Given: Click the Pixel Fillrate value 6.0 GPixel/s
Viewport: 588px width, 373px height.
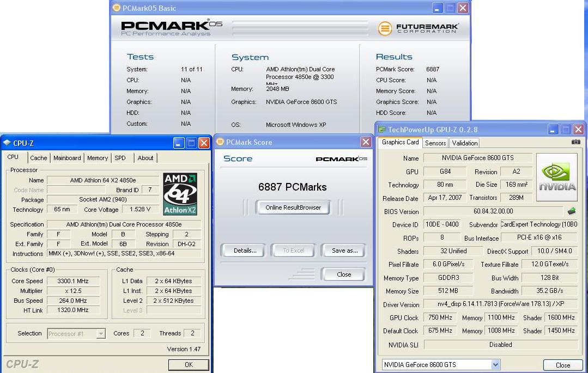Looking at the screenshot, I should click(x=448, y=264).
